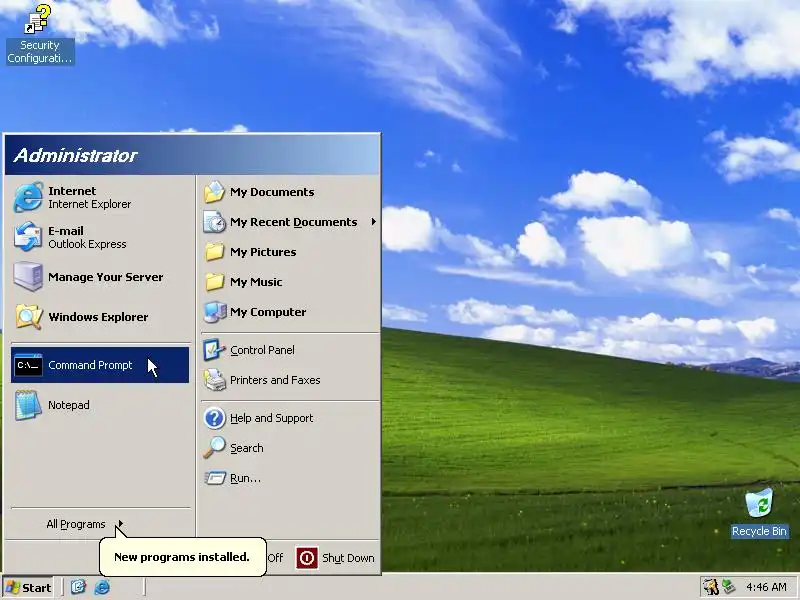Click the network connection tray icon
This screenshot has height=600, width=800.
pos(729,587)
